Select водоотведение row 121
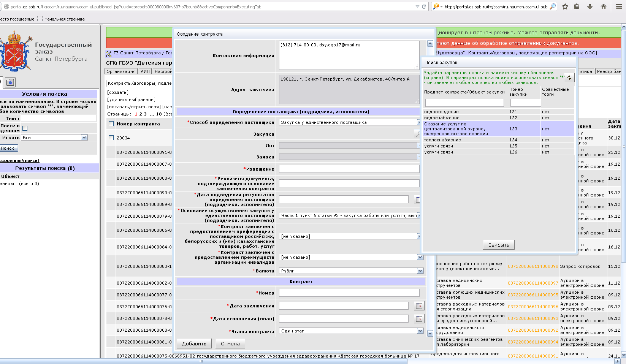 pos(498,112)
